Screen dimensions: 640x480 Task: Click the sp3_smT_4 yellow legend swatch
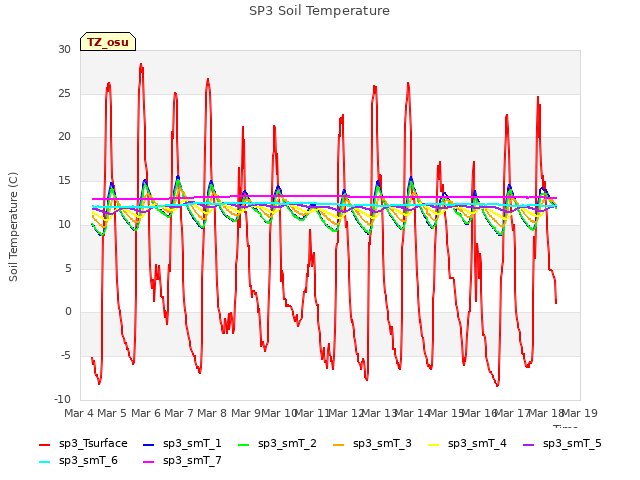[x=433, y=444]
